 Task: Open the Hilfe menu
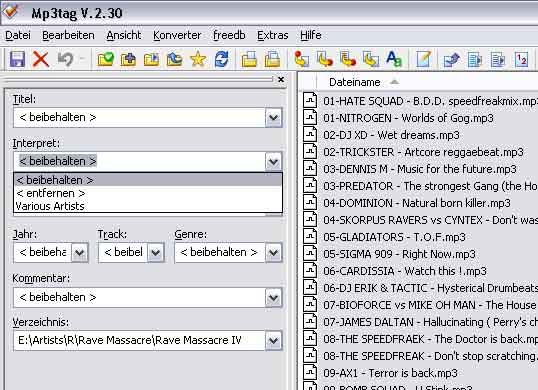311,35
